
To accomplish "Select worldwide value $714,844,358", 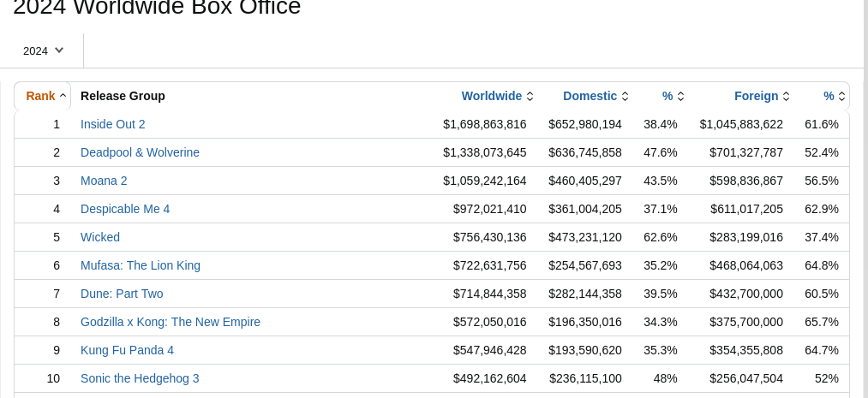I will point(490,294).
